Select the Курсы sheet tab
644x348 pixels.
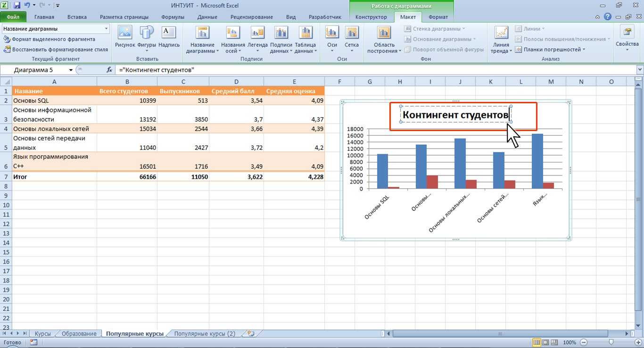42,333
